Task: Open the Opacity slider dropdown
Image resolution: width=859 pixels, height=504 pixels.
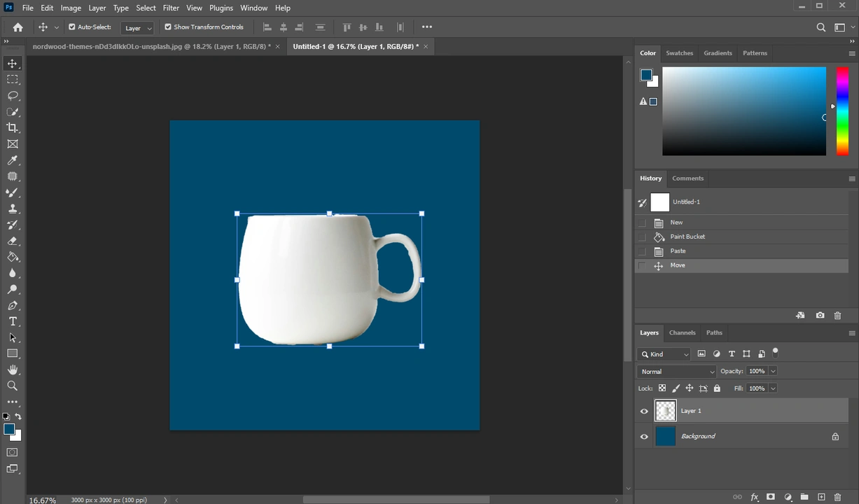Action: [x=773, y=371]
